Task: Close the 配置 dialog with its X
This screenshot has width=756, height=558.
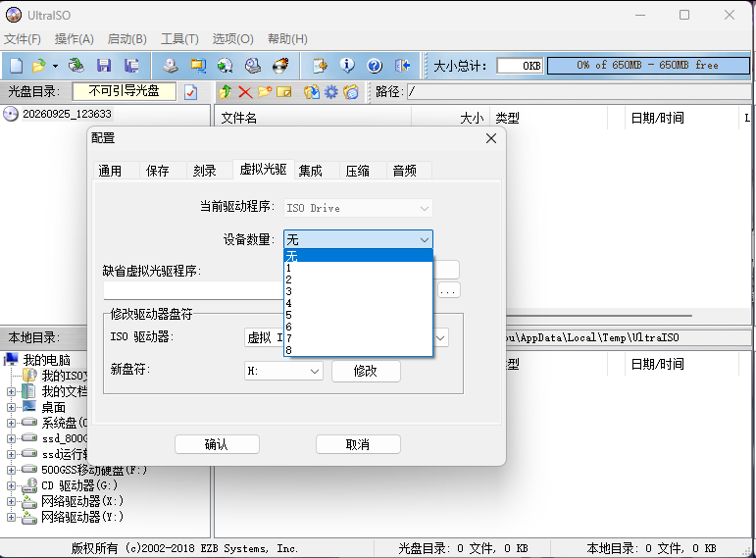Action: pyautogui.click(x=491, y=138)
